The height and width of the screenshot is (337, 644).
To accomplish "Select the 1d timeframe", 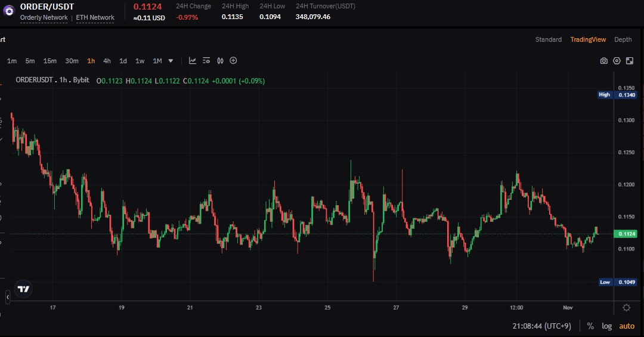I will coord(123,61).
